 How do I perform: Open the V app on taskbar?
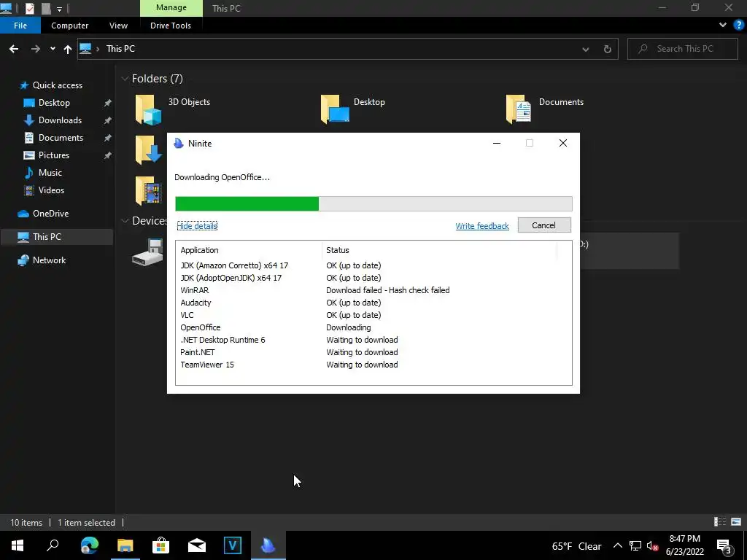click(x=233, y=545)
